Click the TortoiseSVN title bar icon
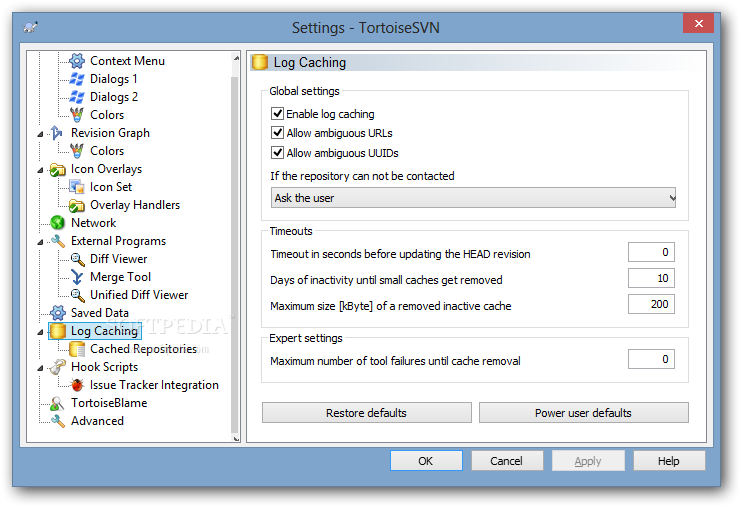 click(30, 27)
